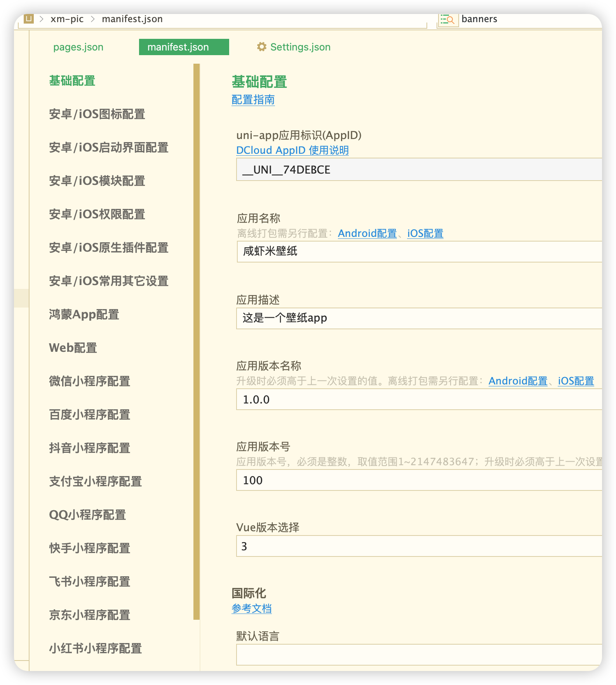The width and height of the screenshot is (616, 685).
Task: Open the Vue版本选择 dropdown
Action: click(x=419, y=546)
